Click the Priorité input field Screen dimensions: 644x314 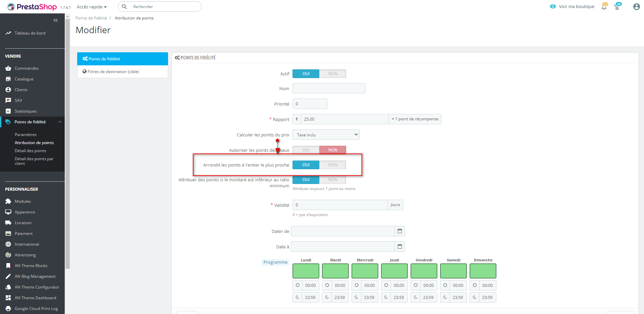(310, 104)
